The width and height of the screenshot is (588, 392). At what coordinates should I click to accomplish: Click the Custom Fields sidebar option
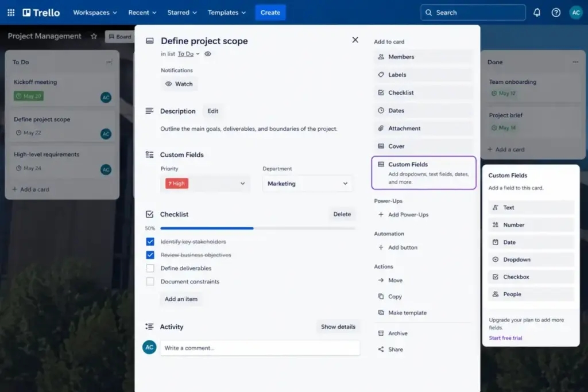pyautogui.click(x=424, y=173)
